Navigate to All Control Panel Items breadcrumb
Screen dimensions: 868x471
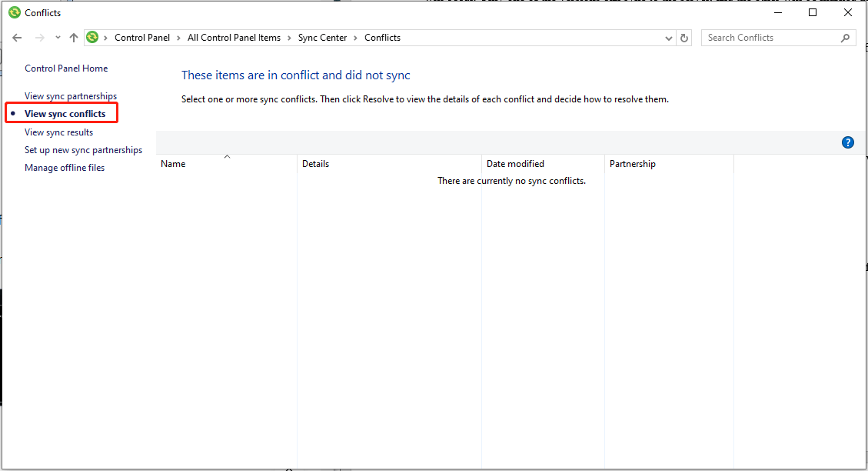pyautogui.click(x=234, y=37)
